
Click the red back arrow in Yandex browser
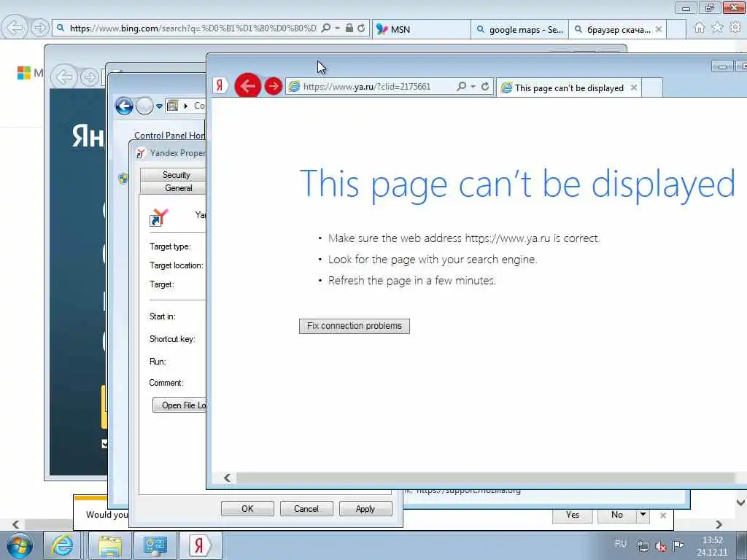point(248,86)
